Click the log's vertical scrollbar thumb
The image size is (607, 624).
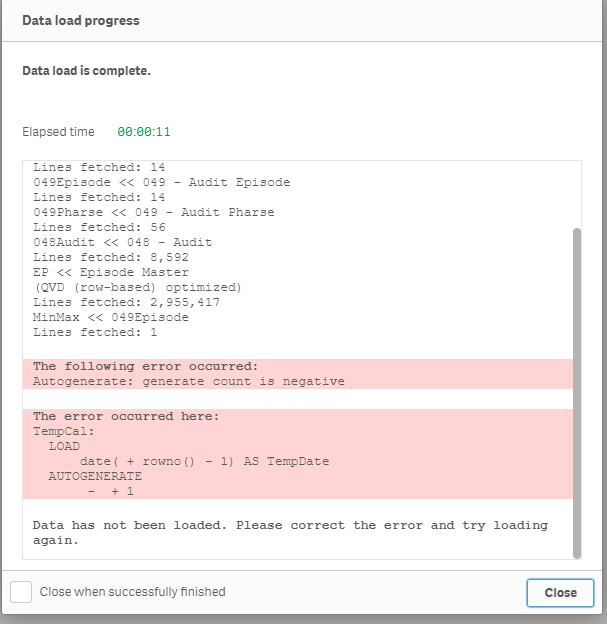[x=576, y=390]
